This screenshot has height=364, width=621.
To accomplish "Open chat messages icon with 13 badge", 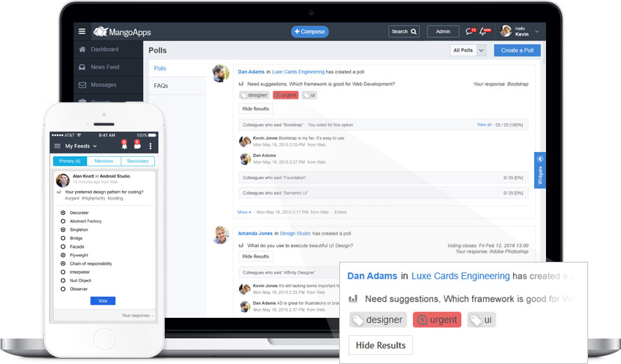I will click(x=470, y=31).
